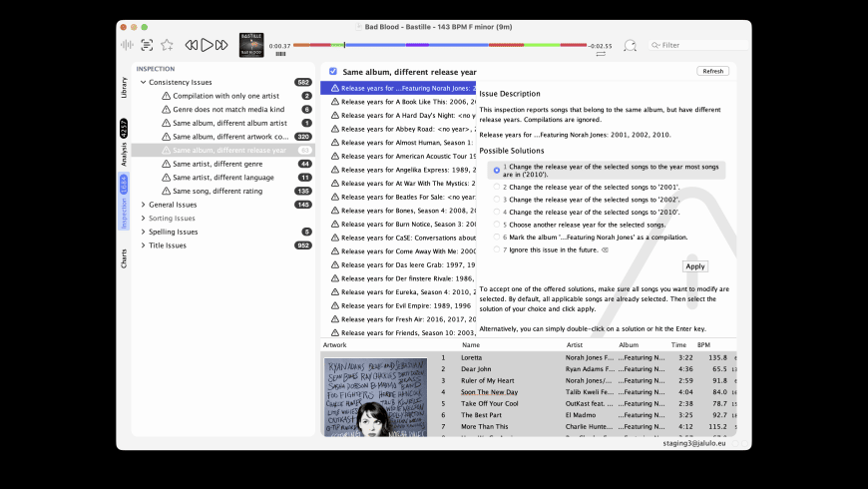This screenshot has width=868, height=489.
Task: Switch to the Charts tab
Action: pyautogui.click(x=124, y=258)
